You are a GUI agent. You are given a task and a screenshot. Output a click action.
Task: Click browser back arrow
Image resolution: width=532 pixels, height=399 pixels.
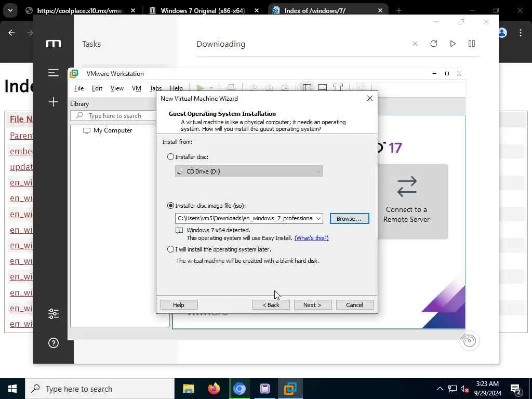pyautogui.click(x=11, y=33)
